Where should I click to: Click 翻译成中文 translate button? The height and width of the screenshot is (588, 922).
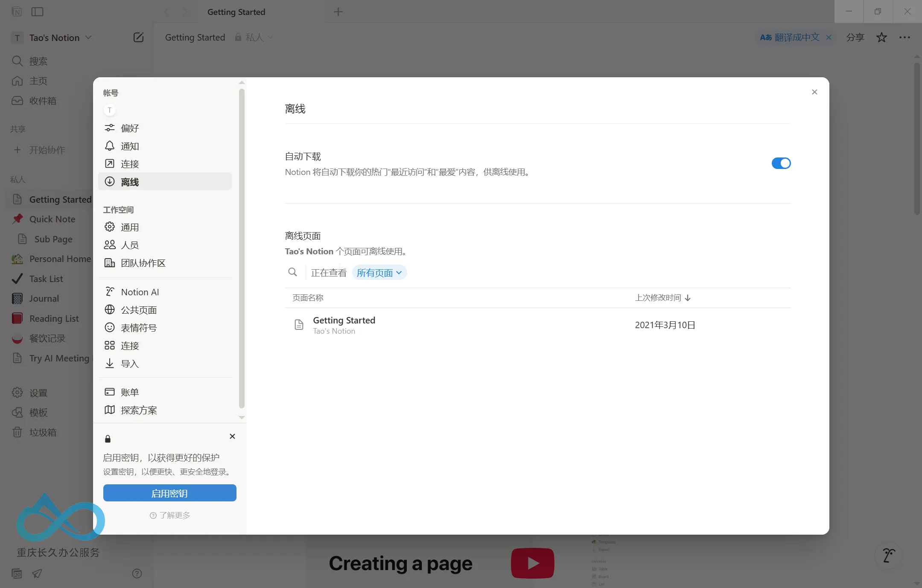790,38
